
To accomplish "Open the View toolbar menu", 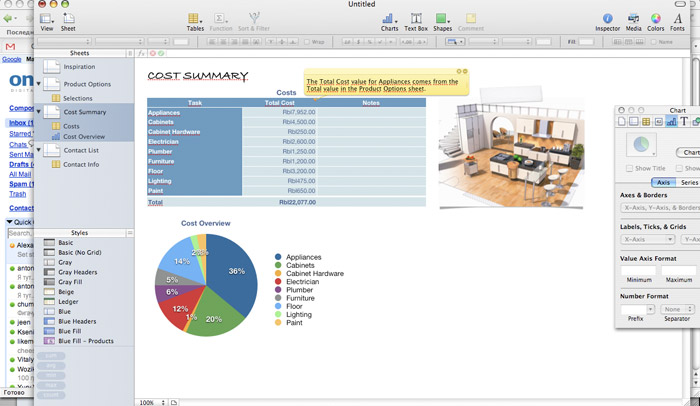I will point(46,22).
